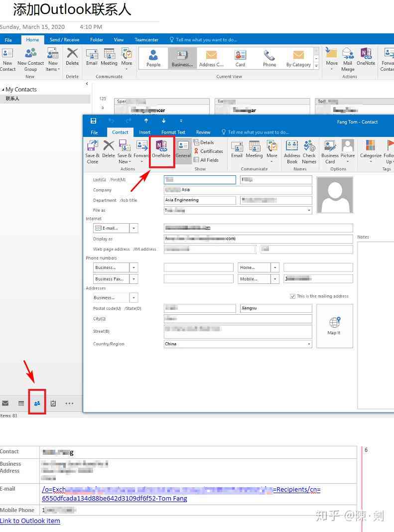
Task: Click OneNote in main Outlook Actions group
Action: click(366, 57)
